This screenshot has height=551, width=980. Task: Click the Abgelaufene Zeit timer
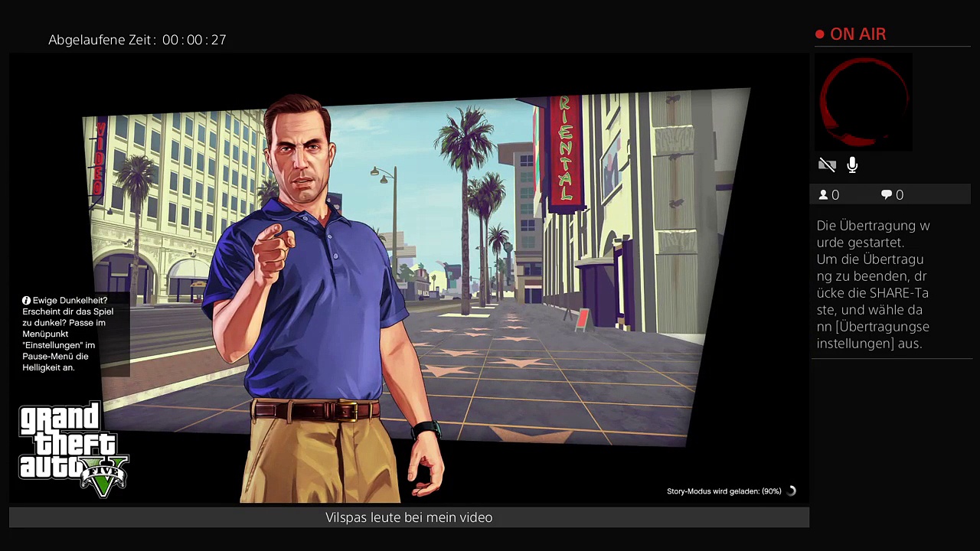tap(138, 40)
